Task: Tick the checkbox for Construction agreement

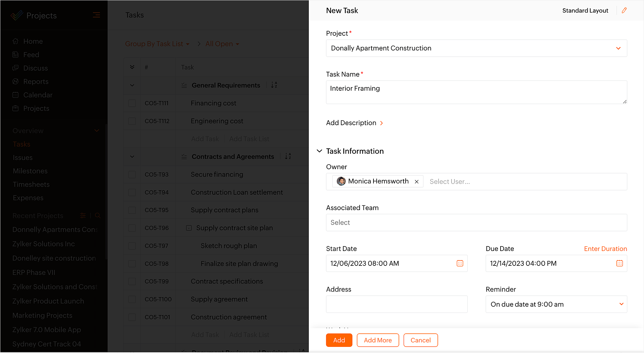Action: point(132,317)
